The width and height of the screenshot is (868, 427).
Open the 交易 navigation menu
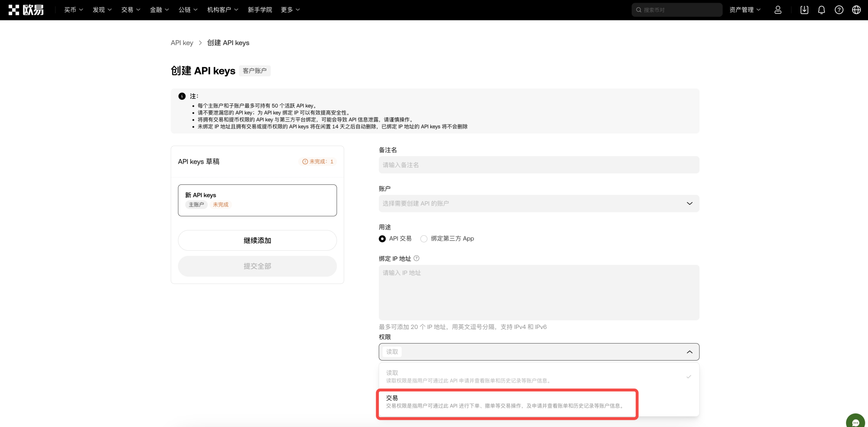pyautogui.click(x=131, y=10)
